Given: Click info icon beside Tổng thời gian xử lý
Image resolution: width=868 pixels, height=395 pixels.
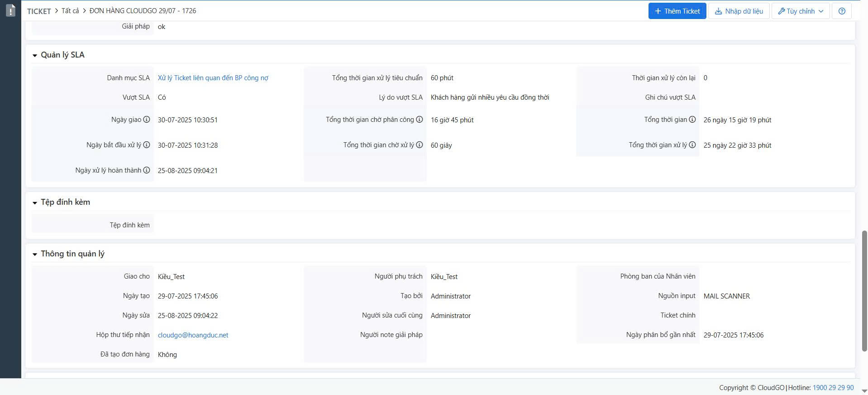Looking at the screenshot, I should pos(692,145).
